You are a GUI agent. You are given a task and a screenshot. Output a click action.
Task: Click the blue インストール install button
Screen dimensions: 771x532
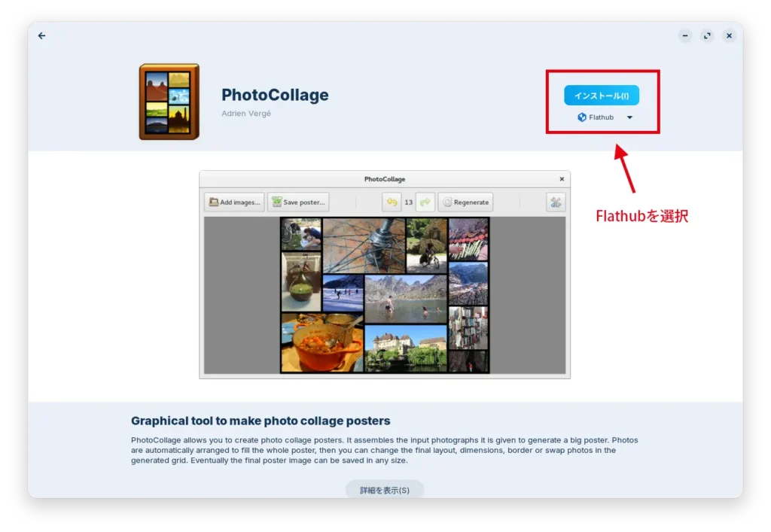tap(602, 95)
